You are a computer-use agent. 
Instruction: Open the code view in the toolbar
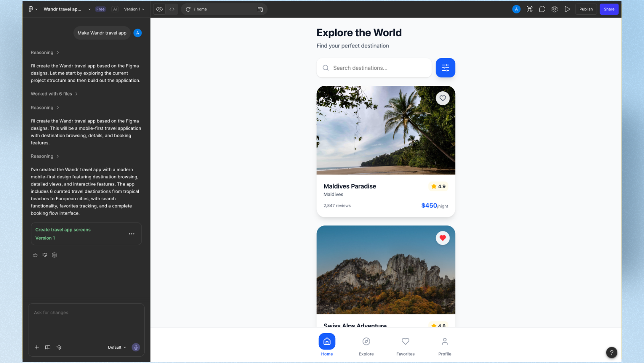coord(171,9)
